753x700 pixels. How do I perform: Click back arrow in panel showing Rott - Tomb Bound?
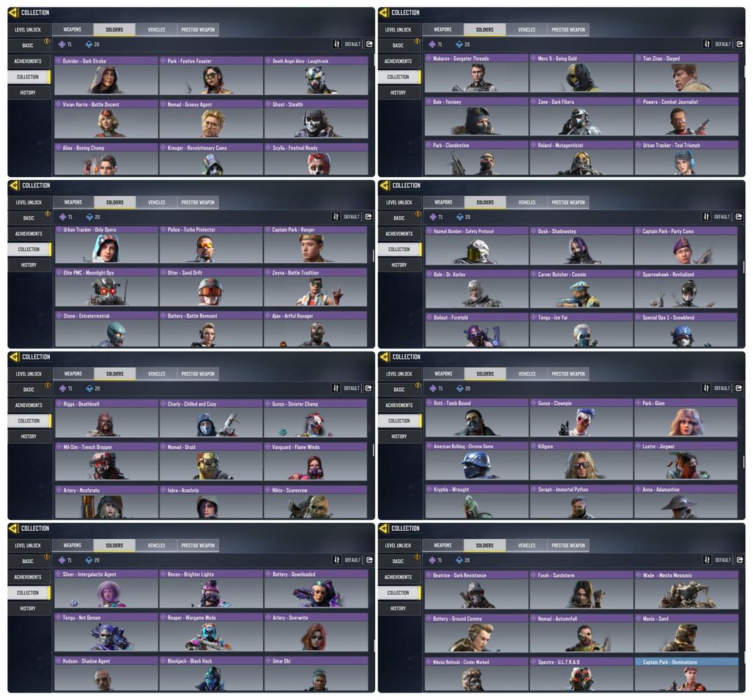coord(384,357)
